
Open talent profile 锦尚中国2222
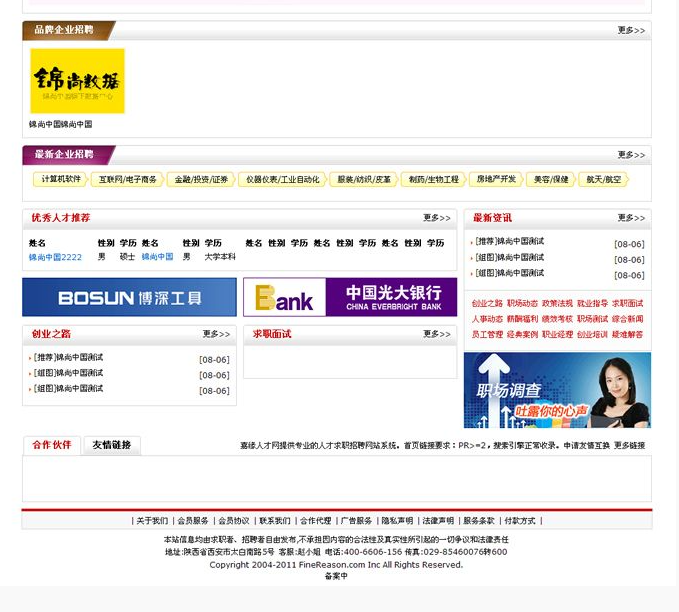click(55, 257)
